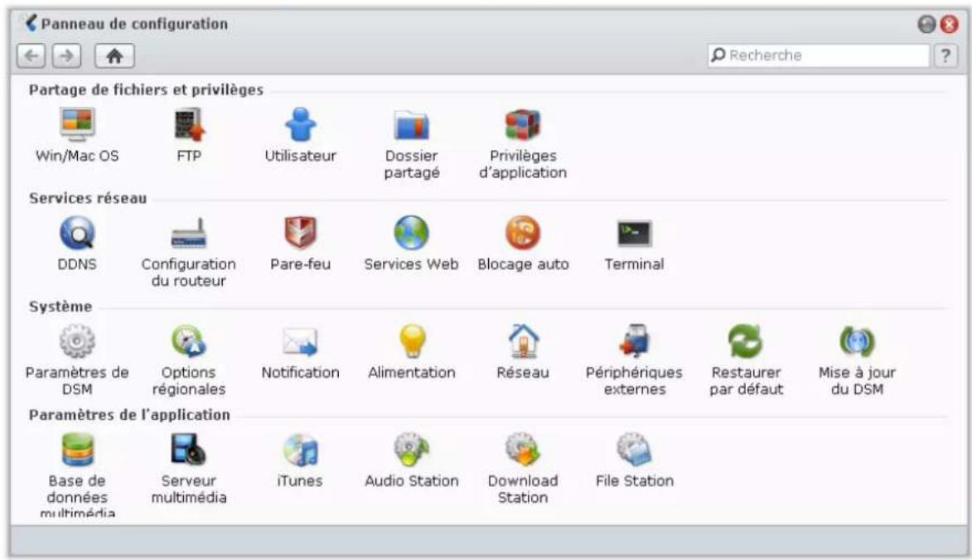The image size is (972, 560).
Task: Open the Pare-feu firewall icon
Action: (301, 233)
